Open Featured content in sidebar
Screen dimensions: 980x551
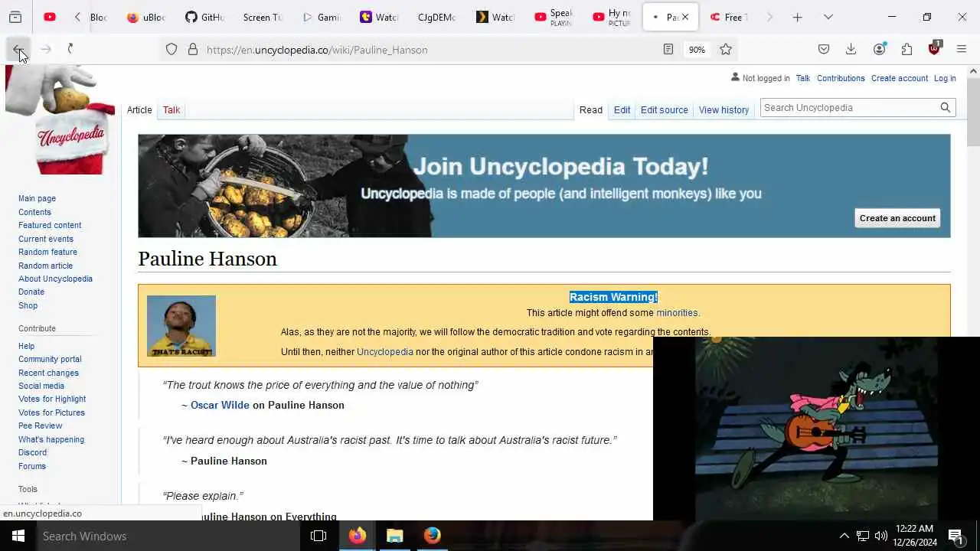coord(50,225)
